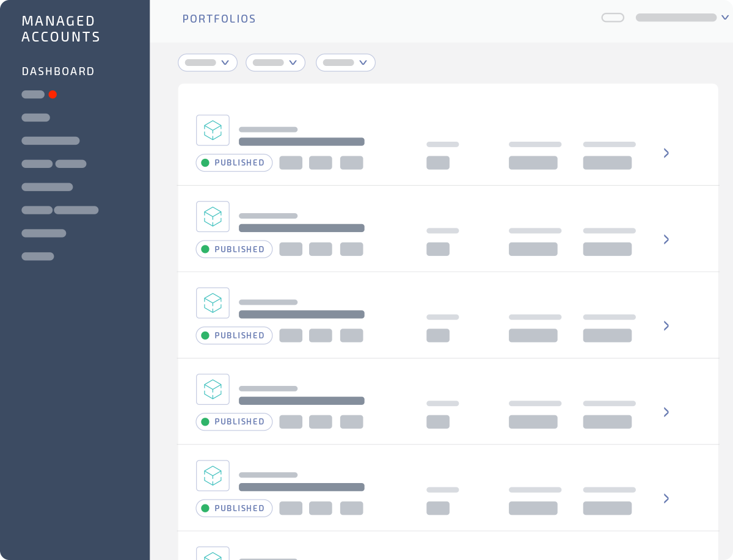Click the fourth portfolio's cube icon
Viewport: 733px width, 560px height.
[213, 389]
